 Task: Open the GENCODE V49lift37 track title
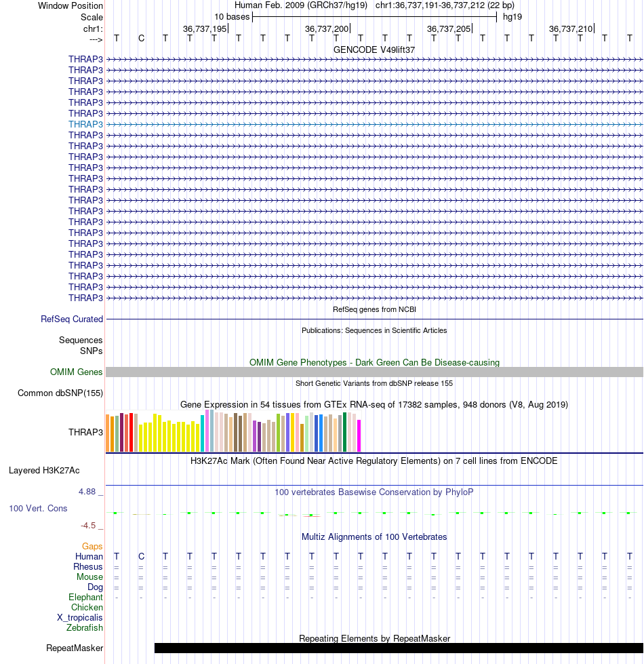point(374,50)
